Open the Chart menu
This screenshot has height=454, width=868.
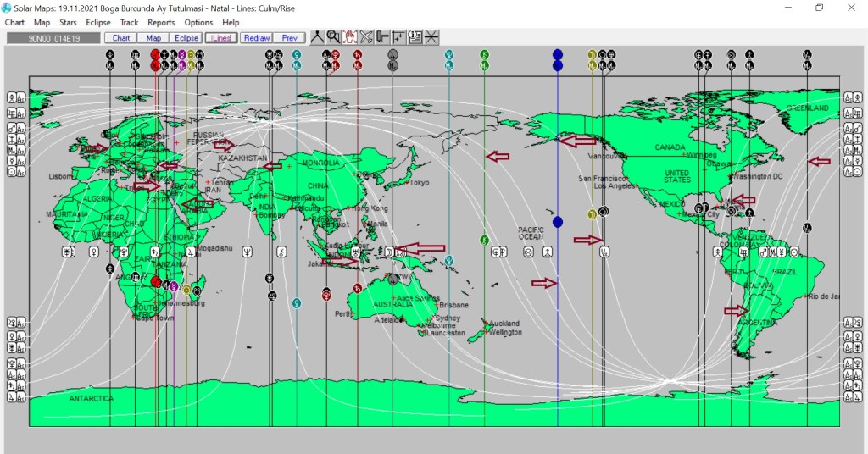(14, 22)
